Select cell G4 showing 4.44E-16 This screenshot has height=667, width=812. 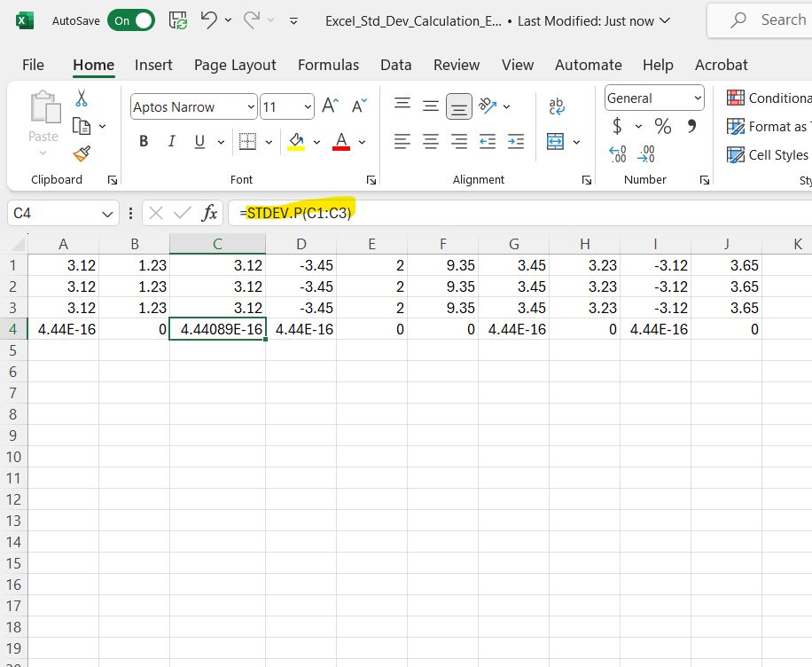click(x=514, y=329)
